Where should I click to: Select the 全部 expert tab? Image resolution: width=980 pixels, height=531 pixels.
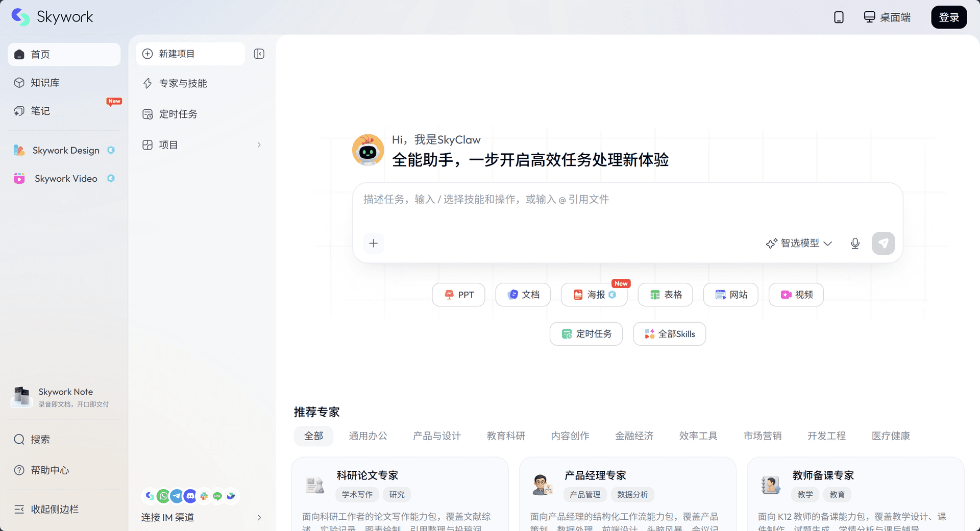313,436
